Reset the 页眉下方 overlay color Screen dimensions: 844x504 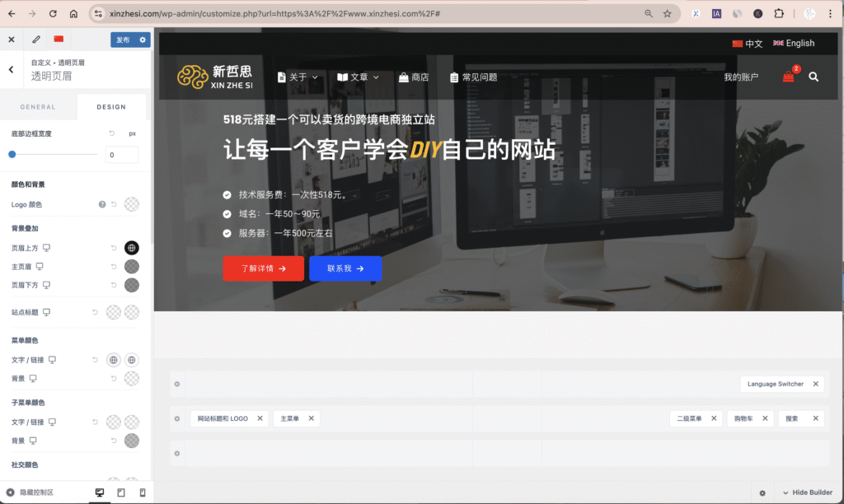114,285
